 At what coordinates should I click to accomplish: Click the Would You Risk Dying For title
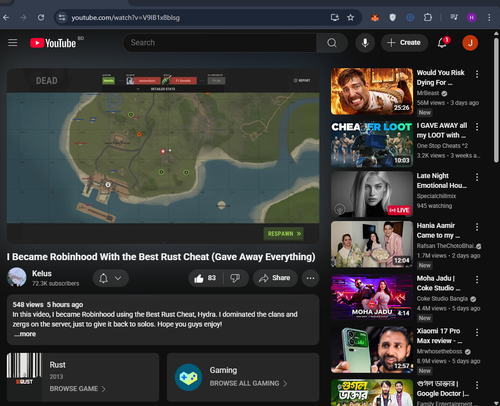[440, 77]
